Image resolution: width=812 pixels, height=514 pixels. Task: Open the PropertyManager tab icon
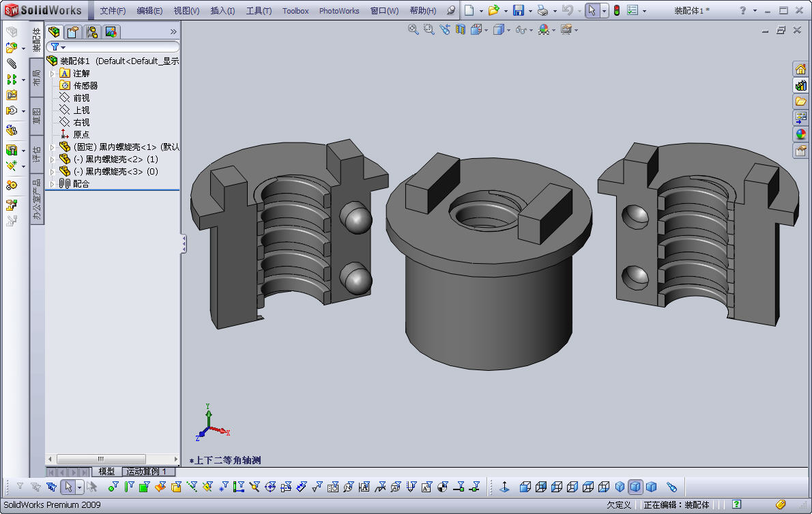tap(72, 32)
